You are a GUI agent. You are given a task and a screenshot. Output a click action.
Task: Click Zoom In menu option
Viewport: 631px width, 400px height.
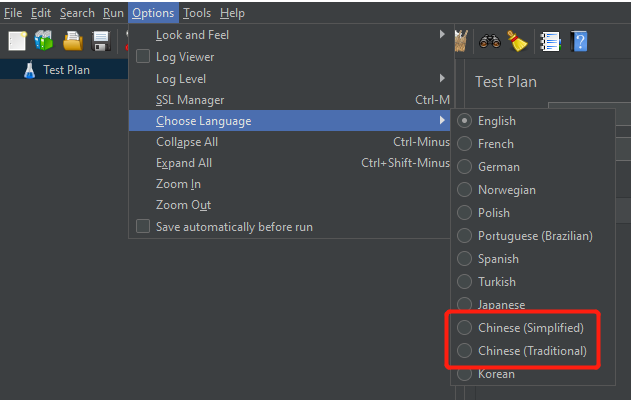coord(179,184)
